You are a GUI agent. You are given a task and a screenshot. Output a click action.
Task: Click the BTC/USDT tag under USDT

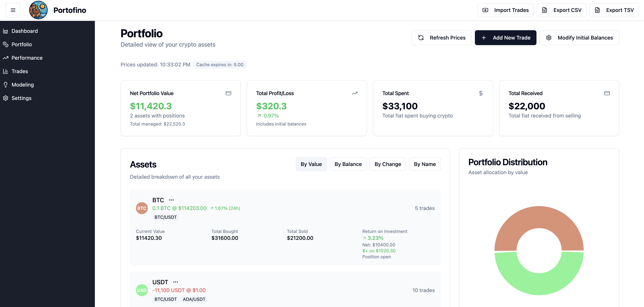[166, 299]
